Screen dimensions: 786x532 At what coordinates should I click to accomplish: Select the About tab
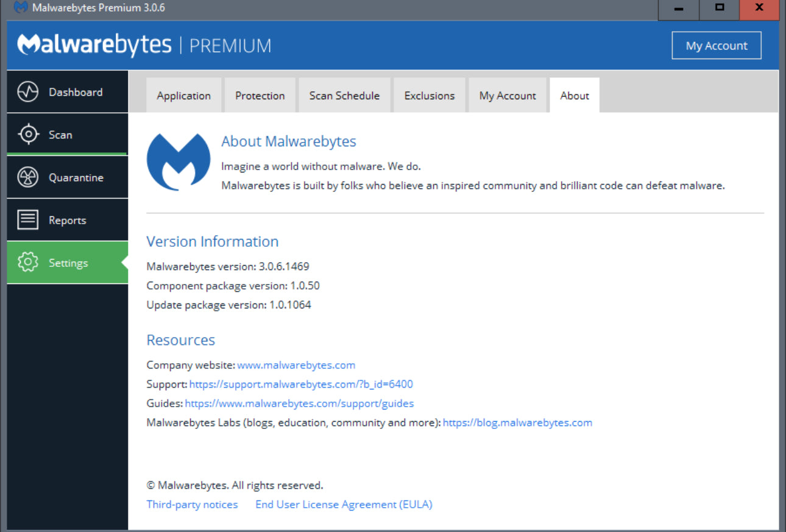(x=575, y=95)
